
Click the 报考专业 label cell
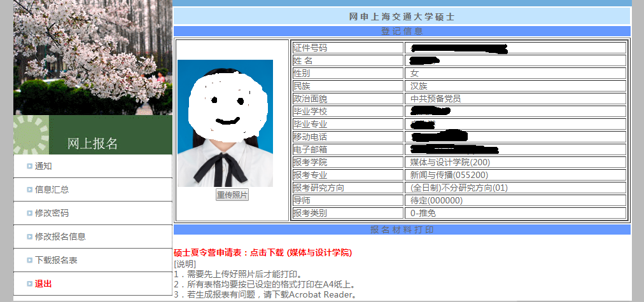tap(347, 175)
